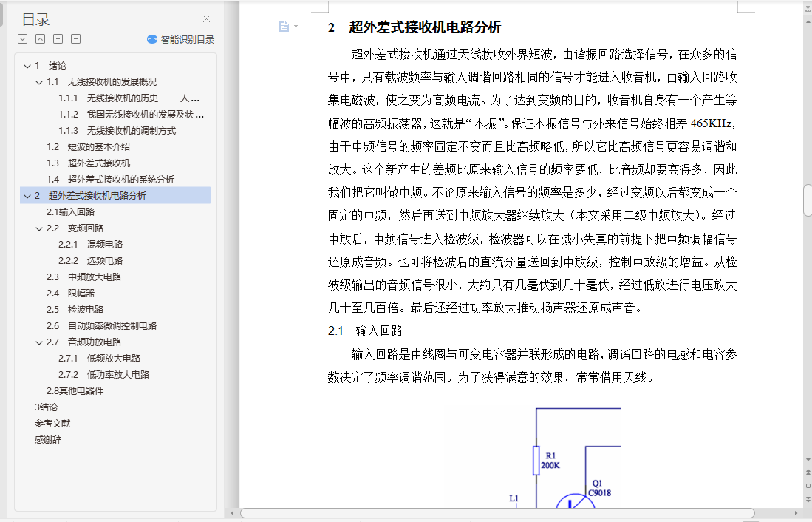This screenshot has height=522, width=812.
Task: Click horizontal scrollbar right arrow
Action: click(796, 513)
